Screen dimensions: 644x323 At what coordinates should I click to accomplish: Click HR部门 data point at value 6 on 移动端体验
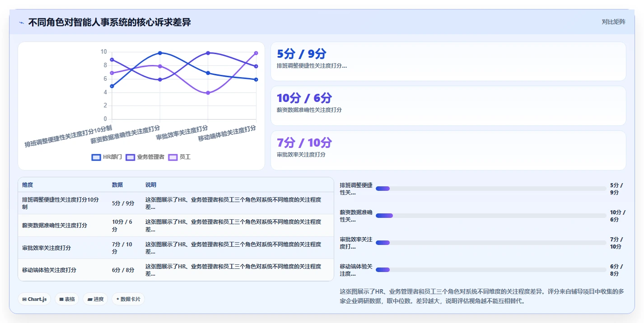[256, 79]
